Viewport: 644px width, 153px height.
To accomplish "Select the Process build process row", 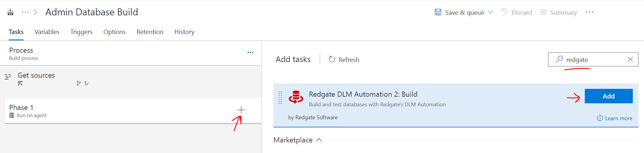I will coord(131,53).
